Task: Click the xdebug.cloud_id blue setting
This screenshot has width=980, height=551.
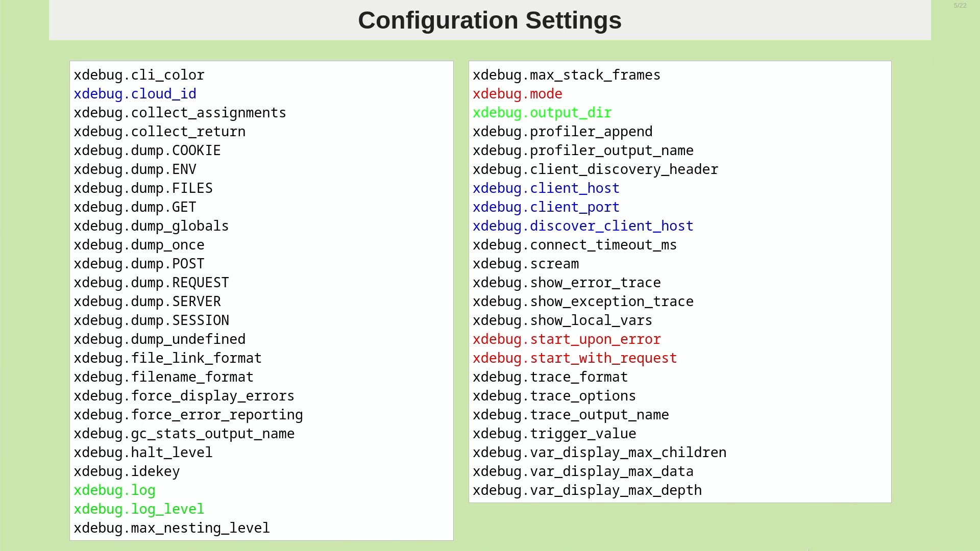Action: [135, 94]
